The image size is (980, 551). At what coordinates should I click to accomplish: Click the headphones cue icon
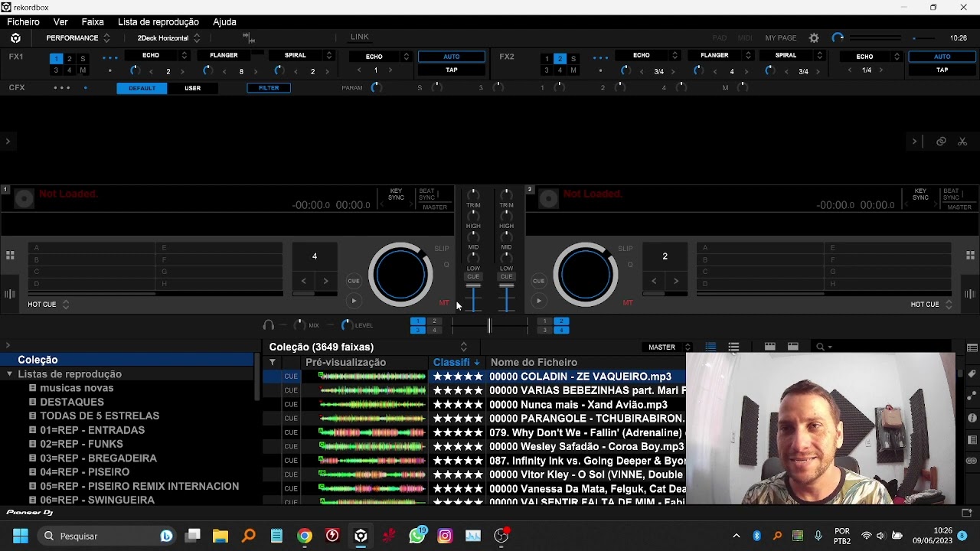pyautogui.click(x=268, y=325)
